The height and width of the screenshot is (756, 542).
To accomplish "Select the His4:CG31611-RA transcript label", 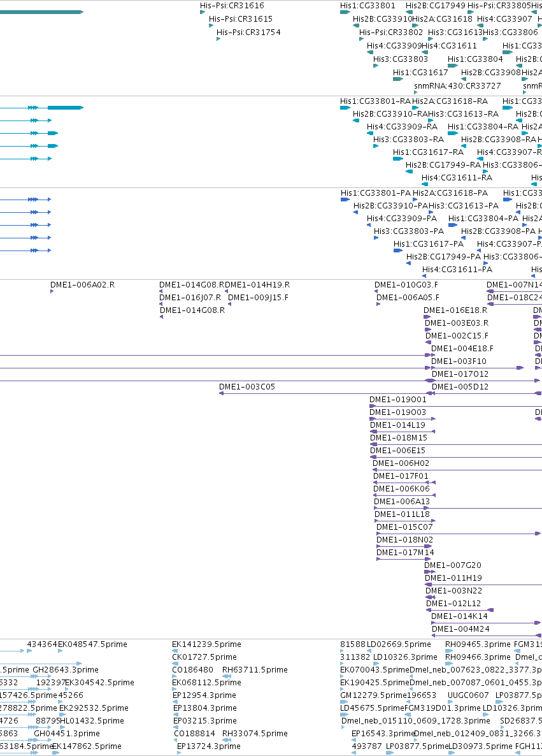I will 457,178.
